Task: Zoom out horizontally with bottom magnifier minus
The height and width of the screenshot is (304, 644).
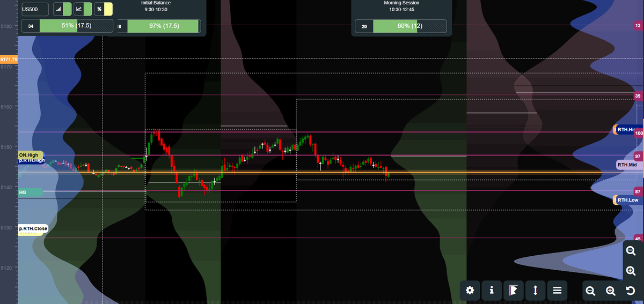Action: coord(590,291)
